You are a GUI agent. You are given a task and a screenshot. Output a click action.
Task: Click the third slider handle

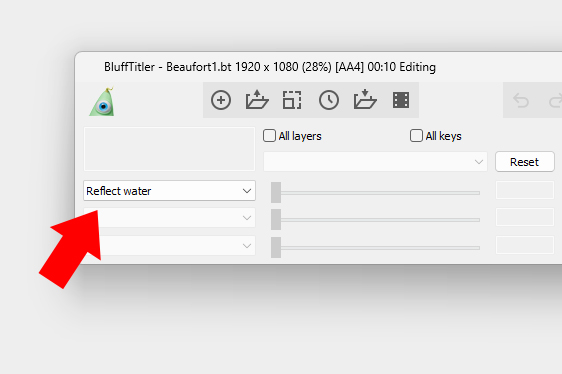click(x=276, y=247)
